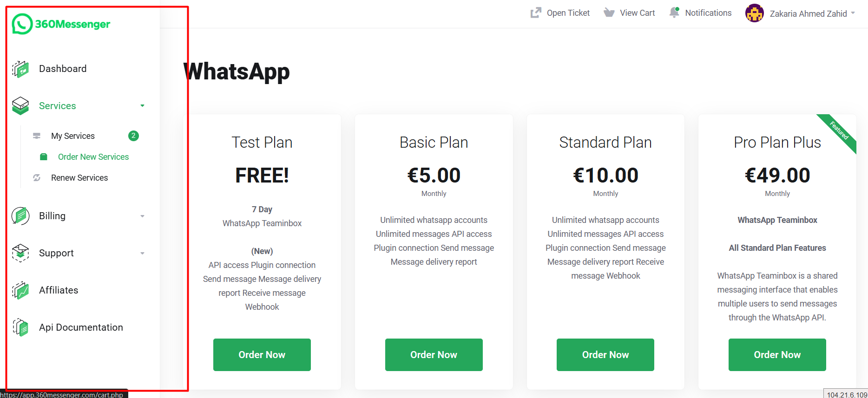Click the Open Ticket arrow icon
The width and height of the screenshot is (868, 398).
pyautogui.click(x=536, y=13)
